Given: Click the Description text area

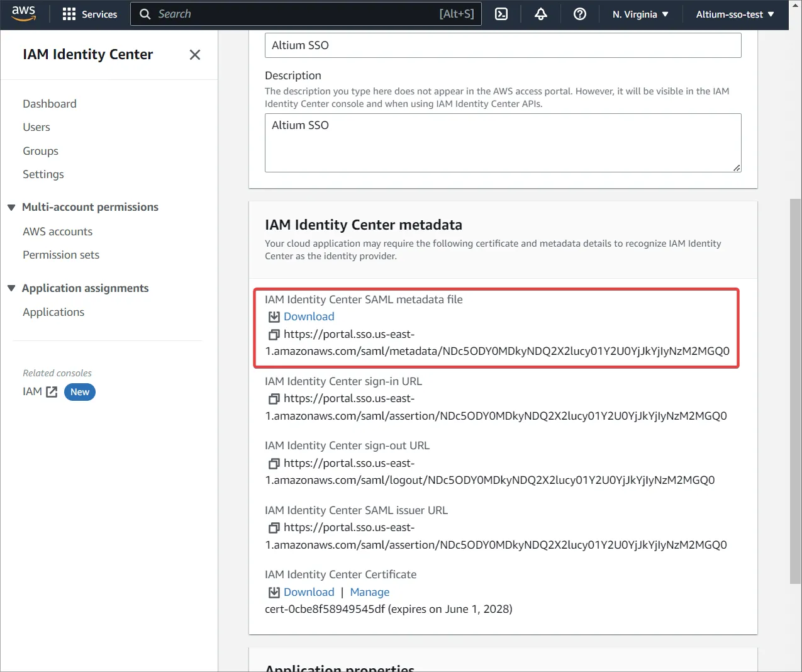Looking at the screenshot, I should coord(503,143).
